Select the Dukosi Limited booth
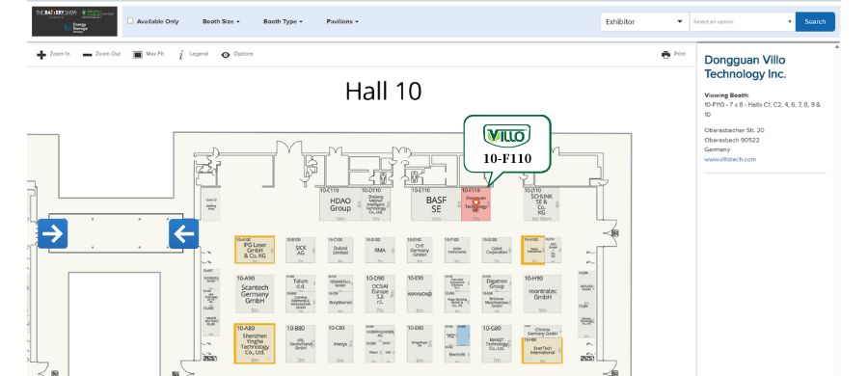The width and height of the screenshot is (868, 376). click(x=339, y=250)
